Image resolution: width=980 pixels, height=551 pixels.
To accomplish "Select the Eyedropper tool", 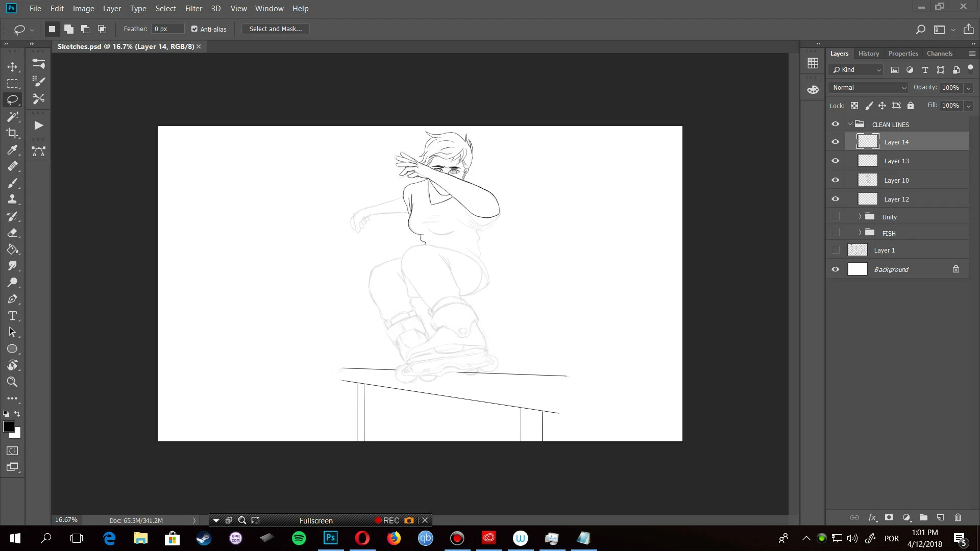I will pyautogui.click(x=12, y=149).
